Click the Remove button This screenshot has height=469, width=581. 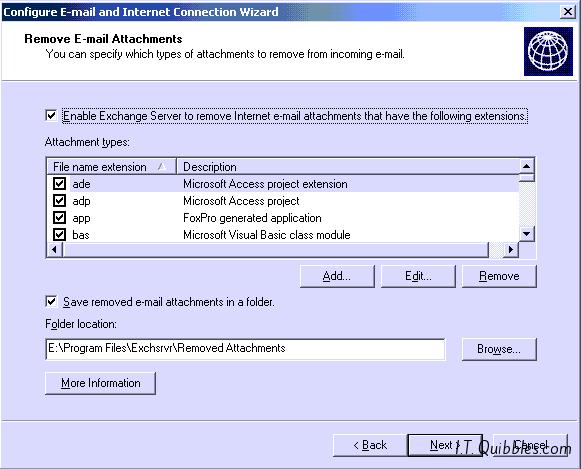point(499,276)
